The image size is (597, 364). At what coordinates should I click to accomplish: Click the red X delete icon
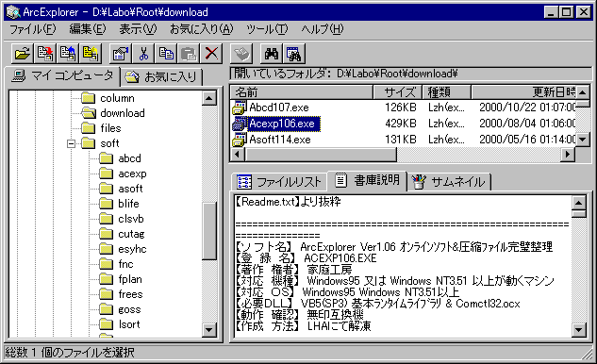click(211, 54)
